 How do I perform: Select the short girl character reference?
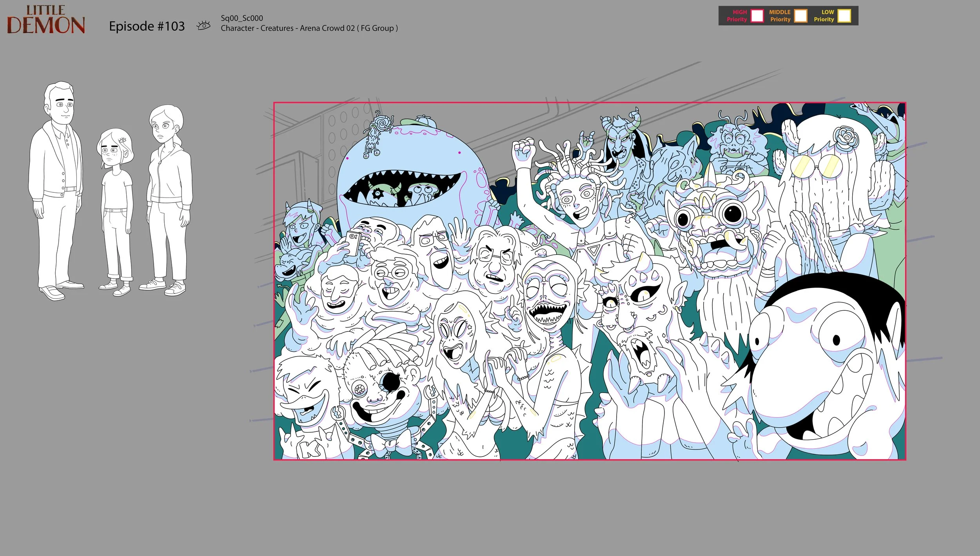point(115,212)
